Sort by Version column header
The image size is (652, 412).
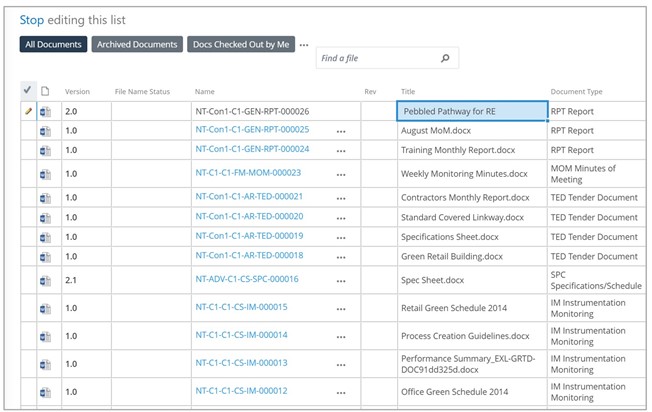click(77, 91)
